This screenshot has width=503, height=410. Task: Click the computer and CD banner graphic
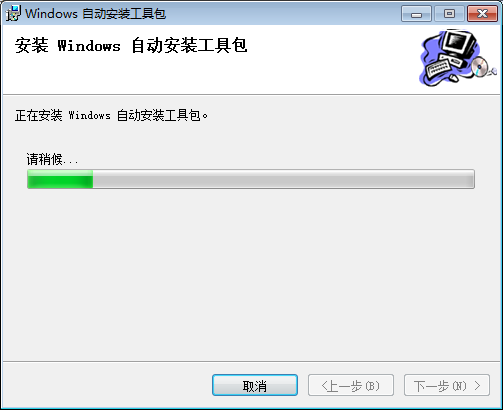coord(458,58)
